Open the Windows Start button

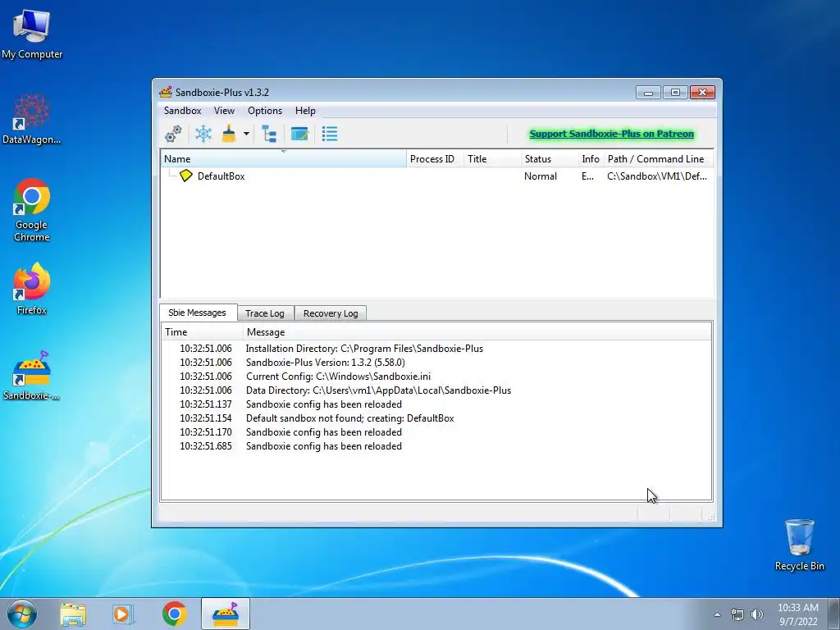[22, 614]
